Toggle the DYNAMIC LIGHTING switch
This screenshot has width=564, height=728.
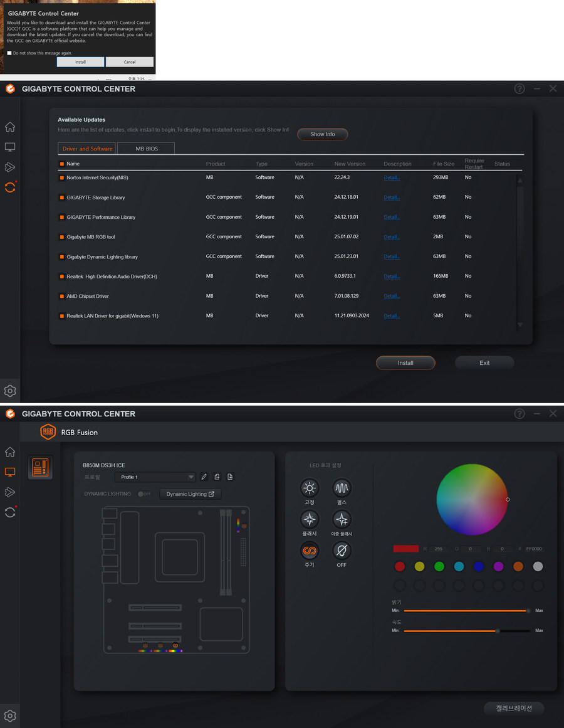(144, 494)
